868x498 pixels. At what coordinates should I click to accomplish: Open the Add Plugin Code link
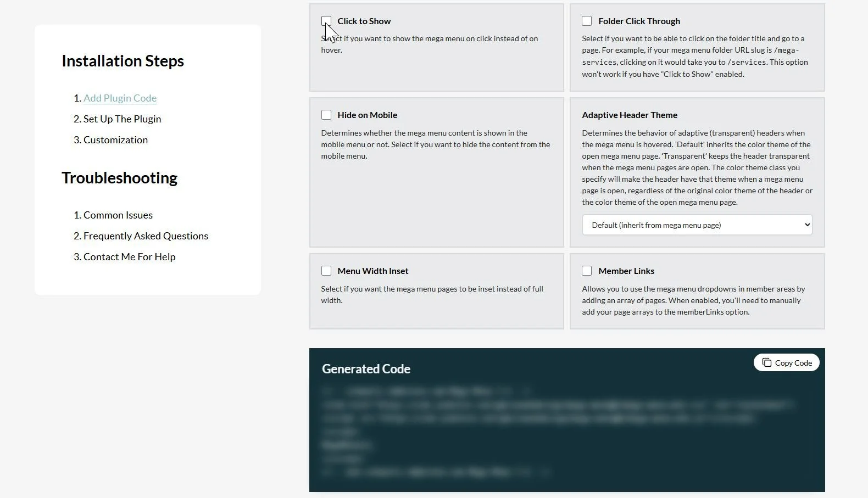point(120,98)
